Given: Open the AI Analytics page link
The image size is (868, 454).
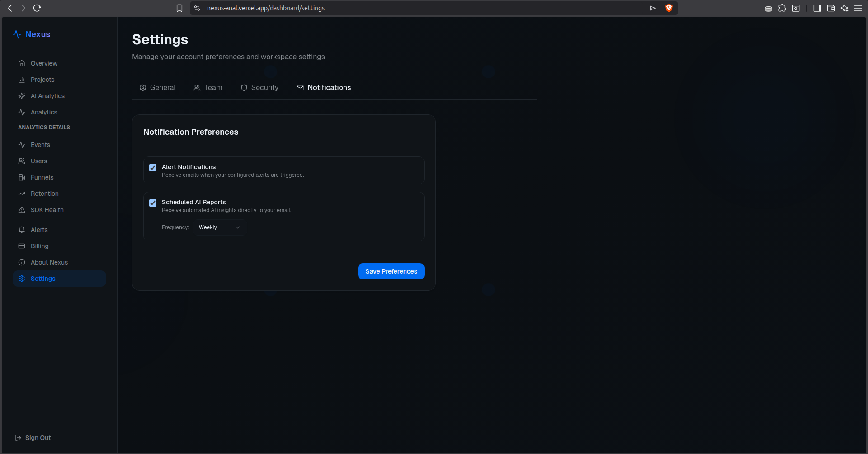Looking at the screenshot, I should 60,96.
